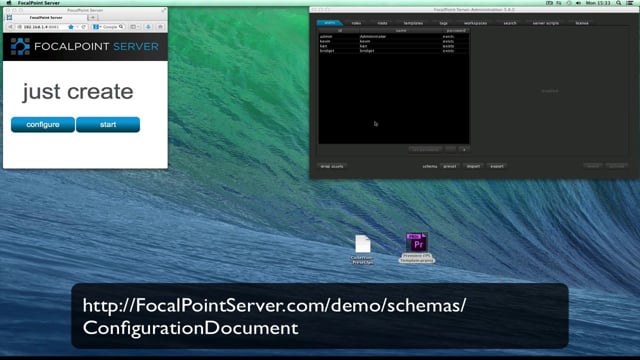Select the bridget user row
The height and width of the screenshot is (360, 640).
coord(394,51)
